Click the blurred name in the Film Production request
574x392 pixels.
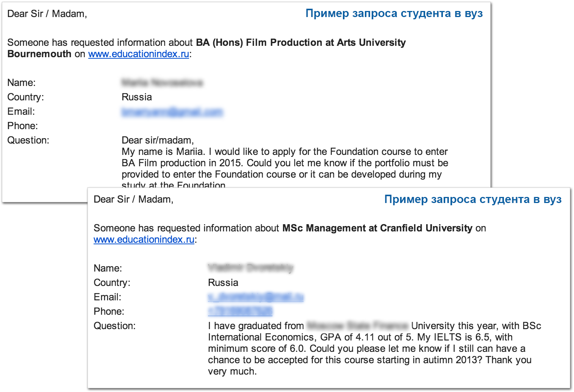pyautogui.click(x=162, y=83)
